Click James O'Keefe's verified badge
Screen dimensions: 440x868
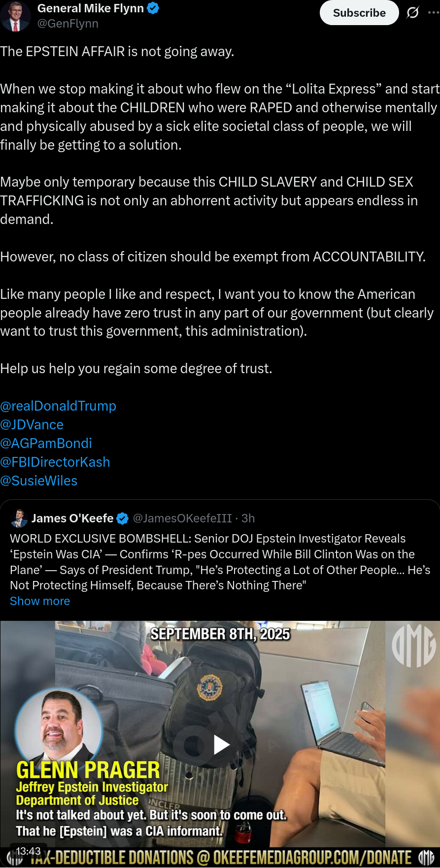point(123,518)
